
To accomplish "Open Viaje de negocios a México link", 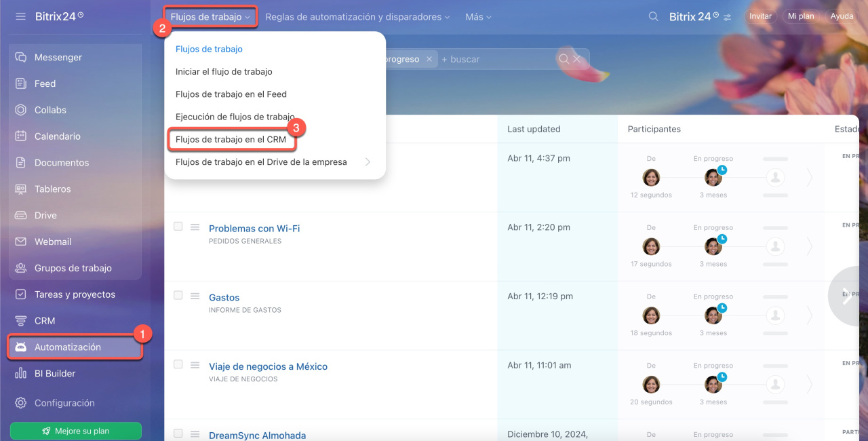I will [x=268, y=366].
